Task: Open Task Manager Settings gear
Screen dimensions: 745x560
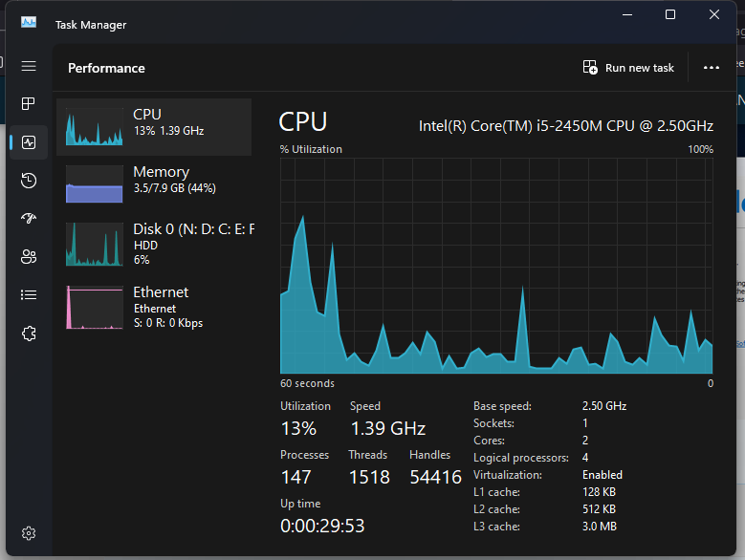Action: pyautogui.click(x=29, y=533)
